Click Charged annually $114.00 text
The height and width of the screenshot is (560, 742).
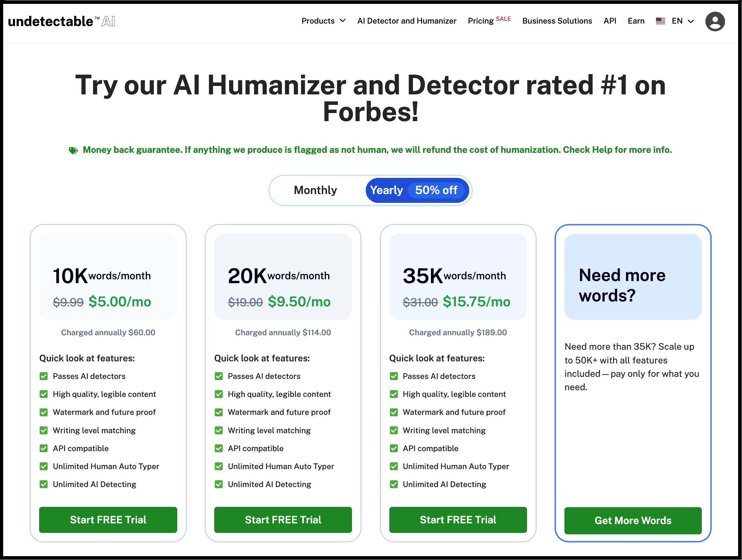(283, 332)
